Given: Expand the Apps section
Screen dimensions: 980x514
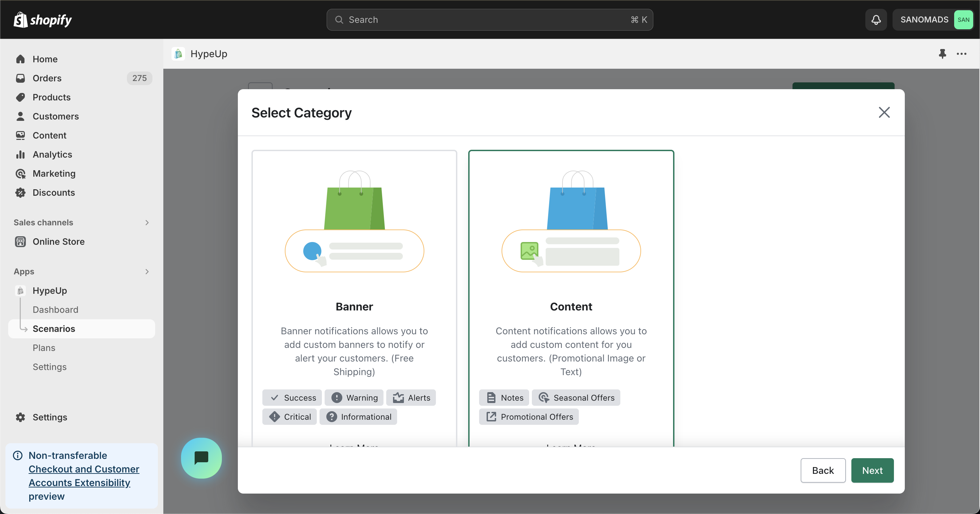Looking at the screenshot, I should point(147,272).
